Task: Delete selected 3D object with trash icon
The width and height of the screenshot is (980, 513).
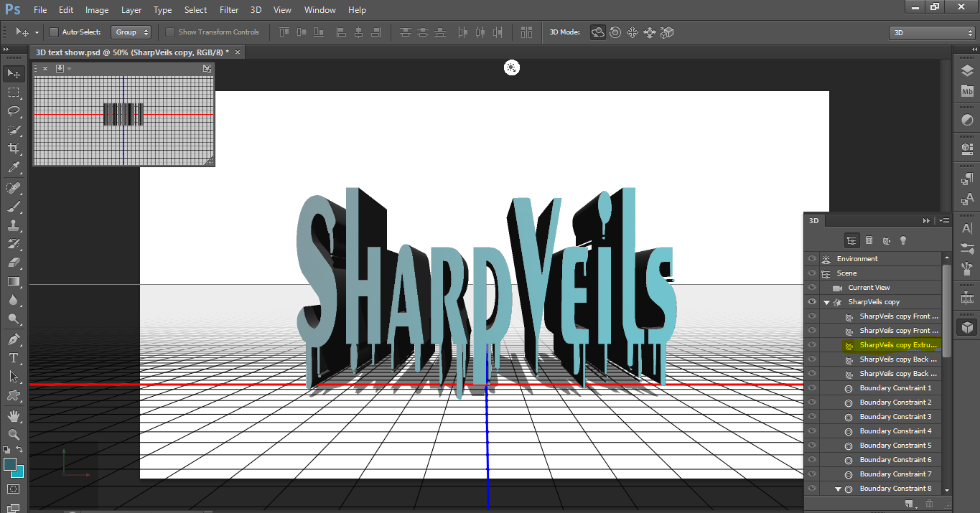Action: click(930, 505)
